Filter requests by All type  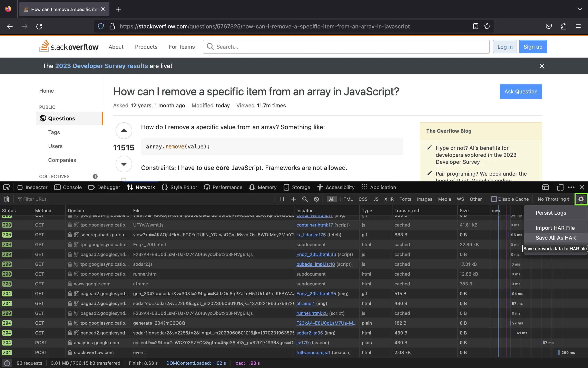point(332,199)
